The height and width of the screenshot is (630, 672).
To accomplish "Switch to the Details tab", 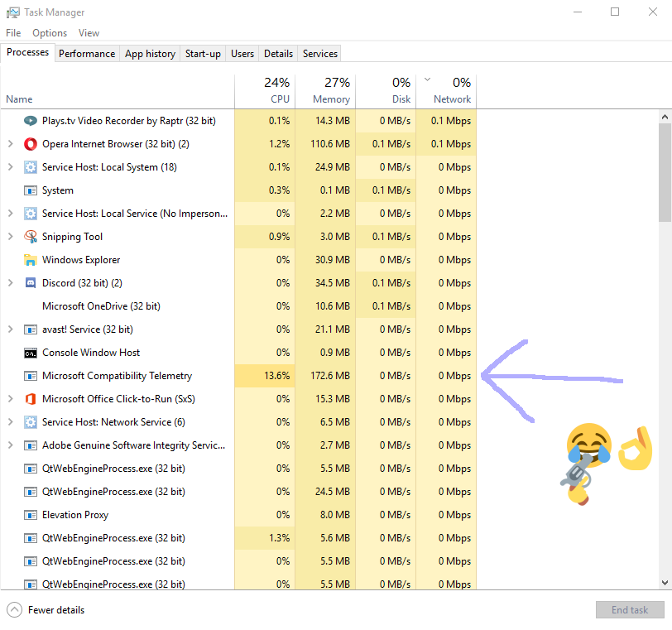I will point(278,54).
